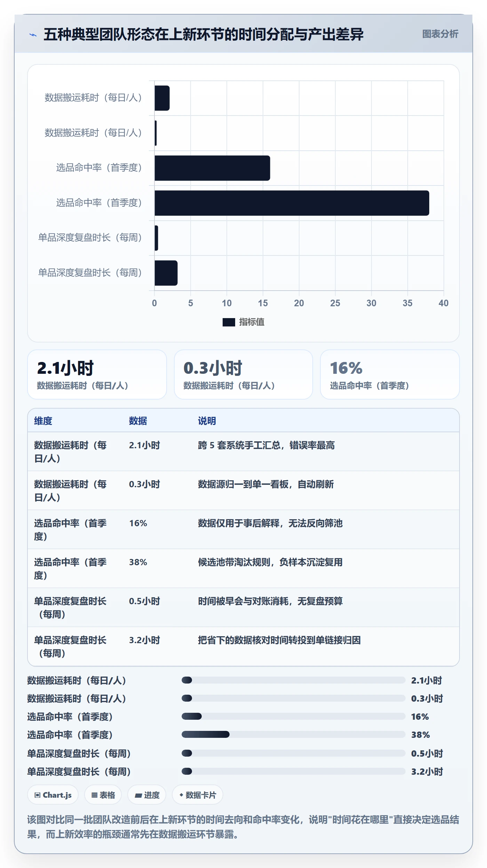
Task: Select the cell 跨 5 套系统手工汇总，错误率最高
Action: [266, 445]
